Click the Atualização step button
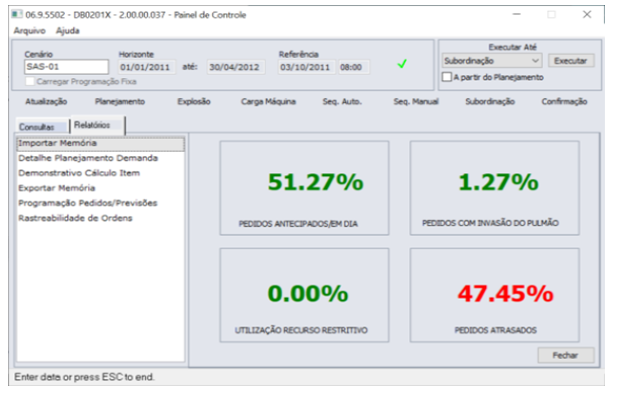This screenshot has width=617, height=394. tap(46, 102)
